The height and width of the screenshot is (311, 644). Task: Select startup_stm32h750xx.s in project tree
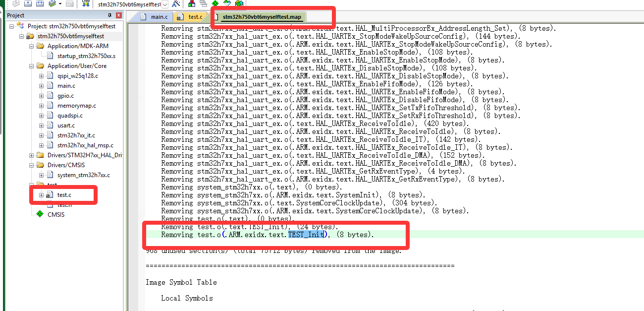pyautogui.click(x=86, y=56)
